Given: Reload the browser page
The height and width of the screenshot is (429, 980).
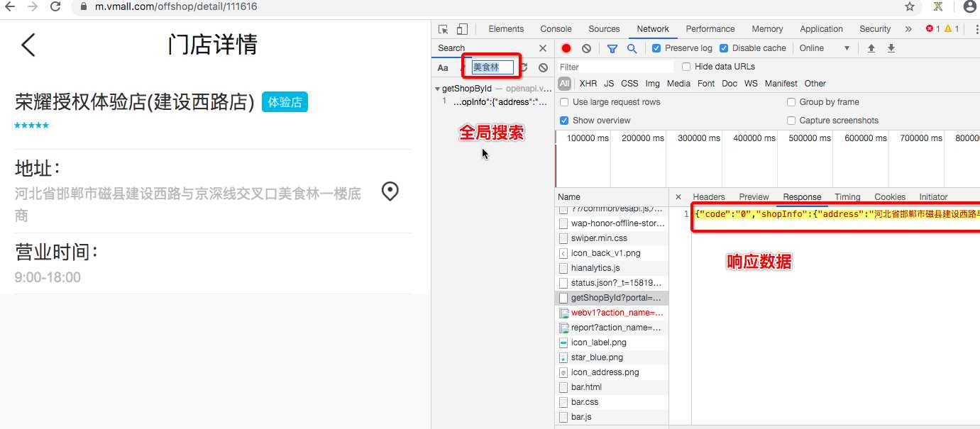Looking at the screenshot, I should click(55, 6).
